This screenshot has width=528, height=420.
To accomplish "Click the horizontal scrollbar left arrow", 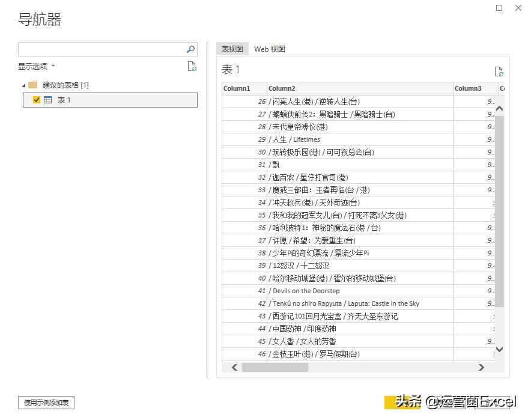I will coord(234,367).
